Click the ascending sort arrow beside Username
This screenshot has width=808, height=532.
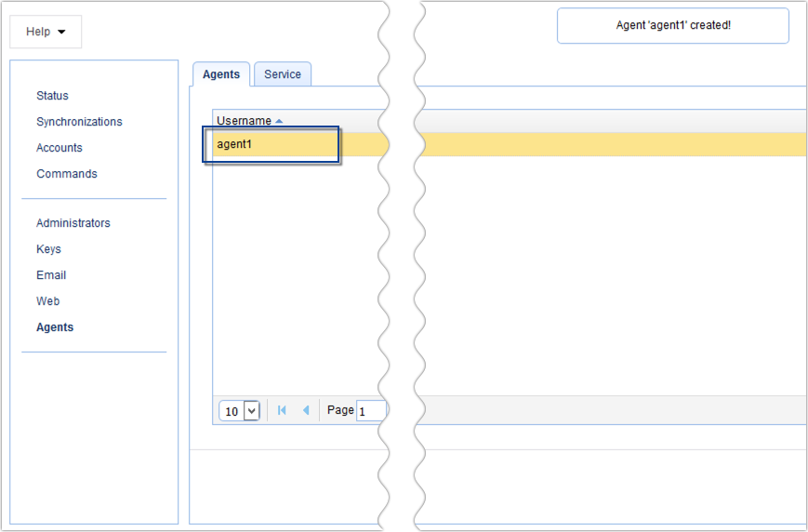click(279, 121)
